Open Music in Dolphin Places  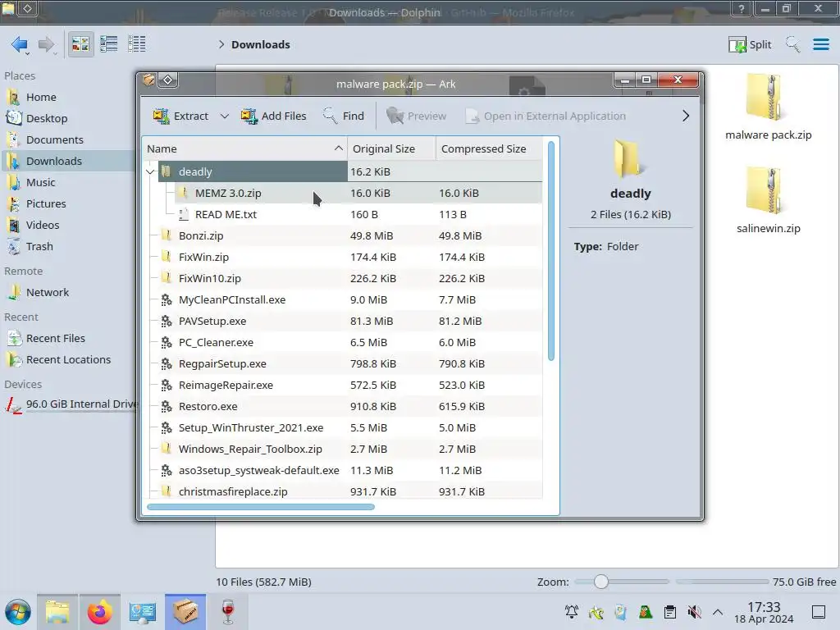67,183
